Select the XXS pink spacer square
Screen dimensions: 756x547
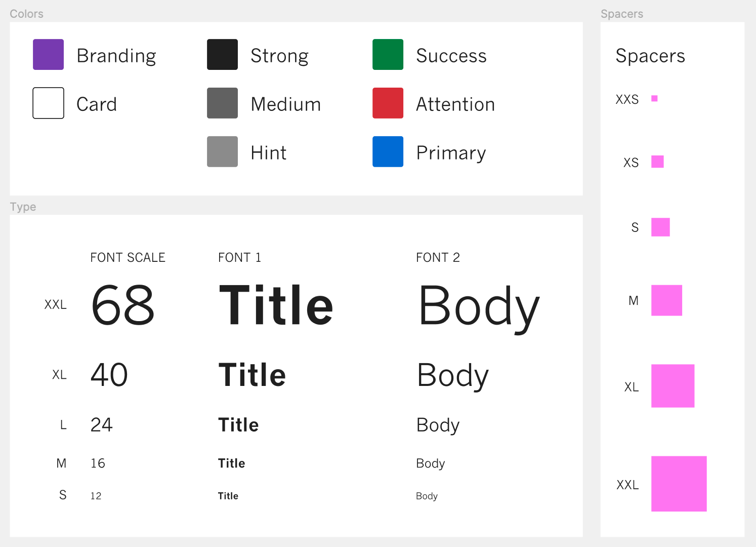click(x=654, y=98)
